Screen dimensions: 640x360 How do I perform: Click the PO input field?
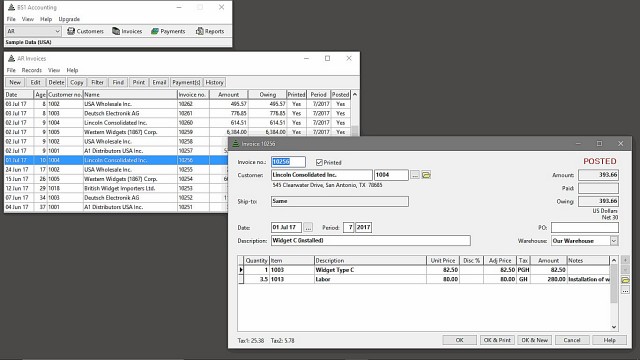point(584,227)
